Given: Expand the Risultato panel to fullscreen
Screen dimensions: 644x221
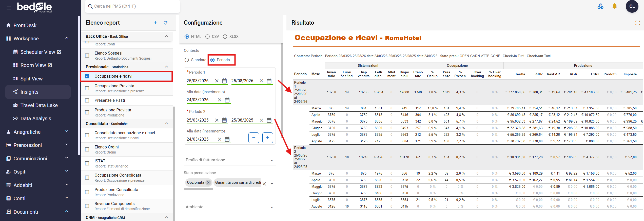Looking at the screenshot, I should tap(638, 23).
